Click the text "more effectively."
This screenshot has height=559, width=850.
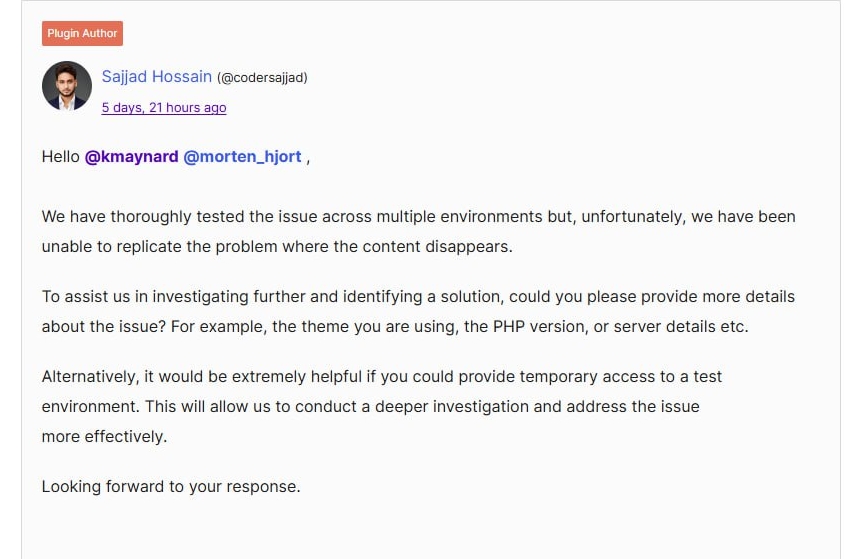pos(105,436)
